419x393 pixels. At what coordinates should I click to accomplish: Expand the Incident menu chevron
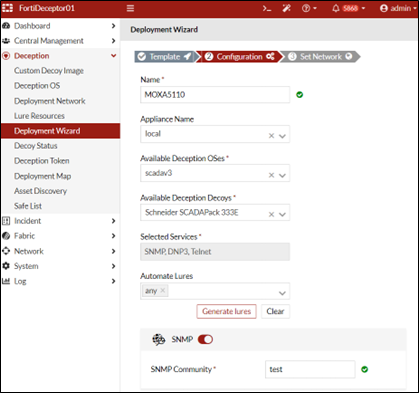click(x=113, y=221)
